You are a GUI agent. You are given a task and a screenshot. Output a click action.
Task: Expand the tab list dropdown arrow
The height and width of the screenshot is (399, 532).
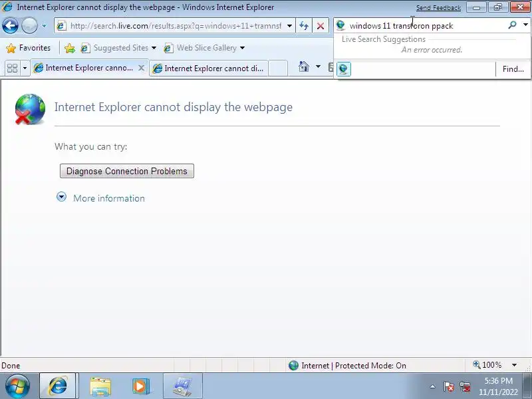25,68
